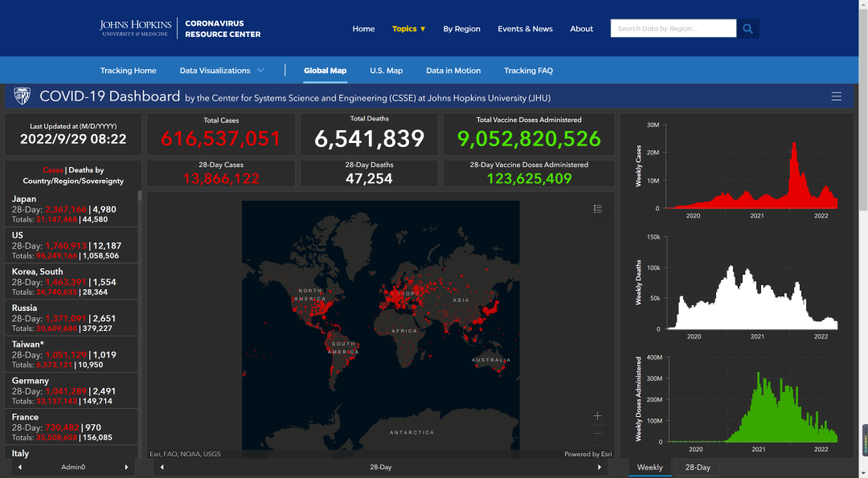Zoom out on the map
Viewport: 868px width, 478px height.
pyautogui.click(x=597, y=434)
